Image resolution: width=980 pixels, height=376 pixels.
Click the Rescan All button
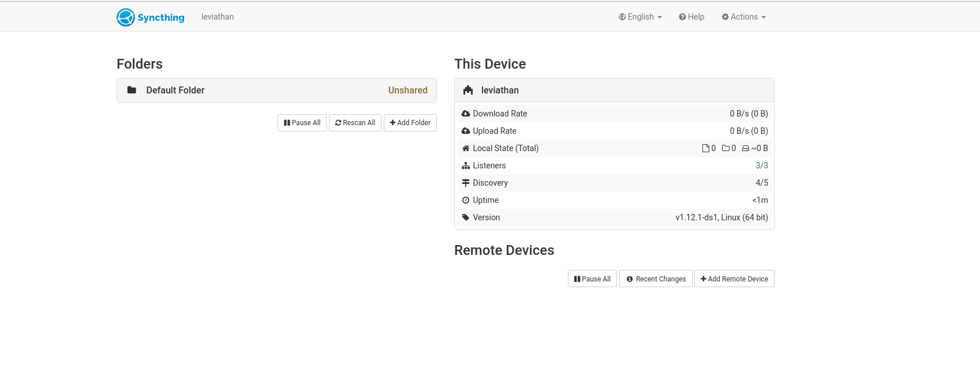(x=355, y=123)
